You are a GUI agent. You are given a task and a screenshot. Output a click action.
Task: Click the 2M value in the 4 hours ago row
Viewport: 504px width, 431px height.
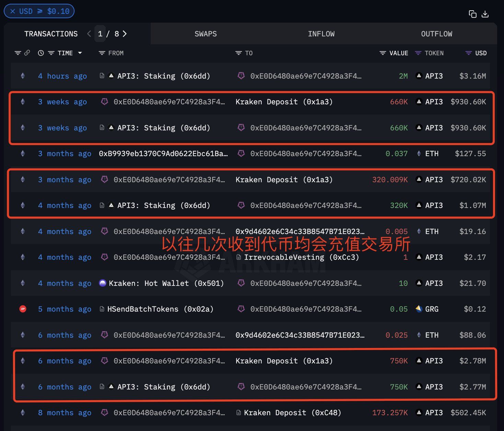pyautogui.click(x=403, y=76)
